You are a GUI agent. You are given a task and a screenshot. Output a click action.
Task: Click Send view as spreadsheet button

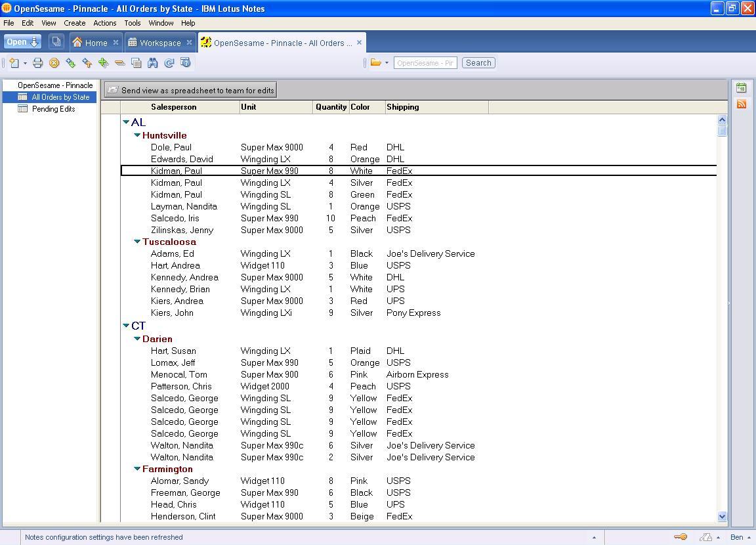(190, 90)
